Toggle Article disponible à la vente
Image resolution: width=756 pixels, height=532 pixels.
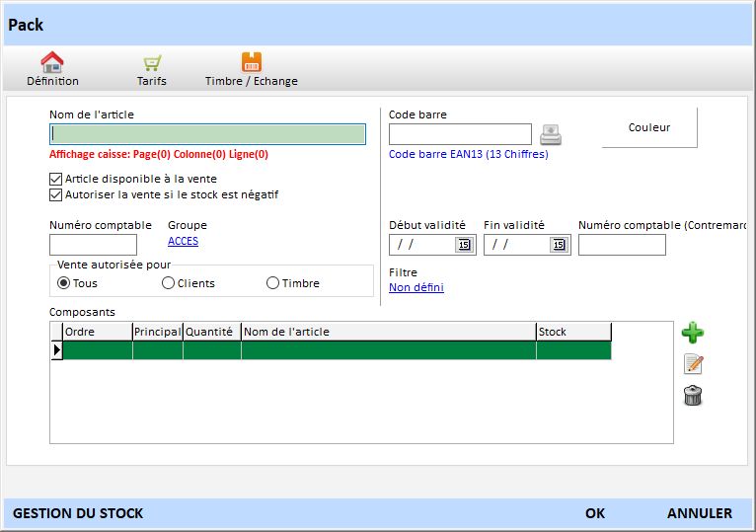click(56, 180)
